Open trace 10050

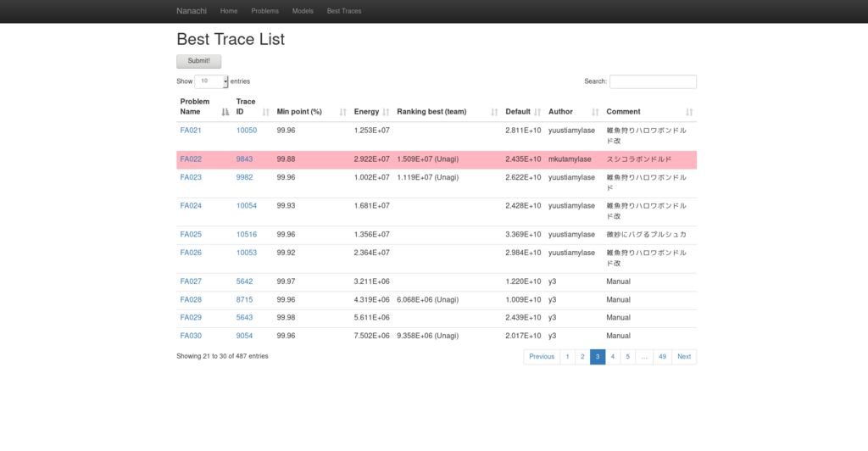tap(247, 131)
